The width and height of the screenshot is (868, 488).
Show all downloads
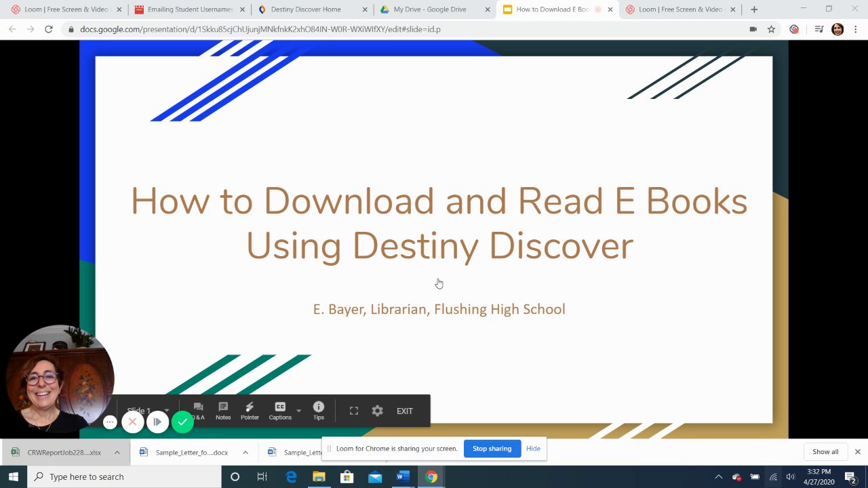point(825,452)
